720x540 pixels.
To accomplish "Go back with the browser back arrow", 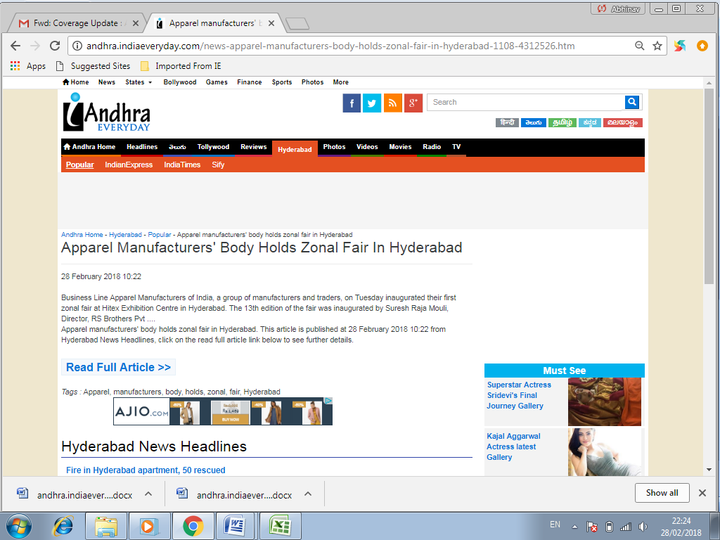I will pos(16,45).
